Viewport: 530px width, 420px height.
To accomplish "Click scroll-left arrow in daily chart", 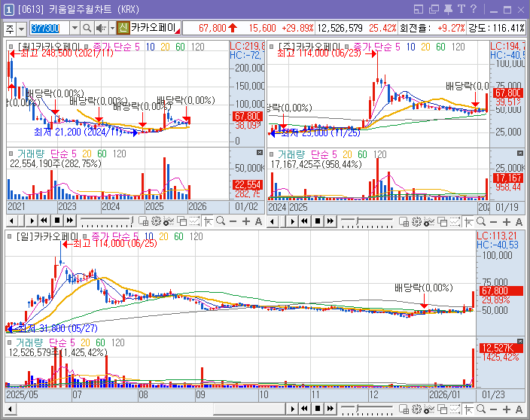I will point(10,409).
